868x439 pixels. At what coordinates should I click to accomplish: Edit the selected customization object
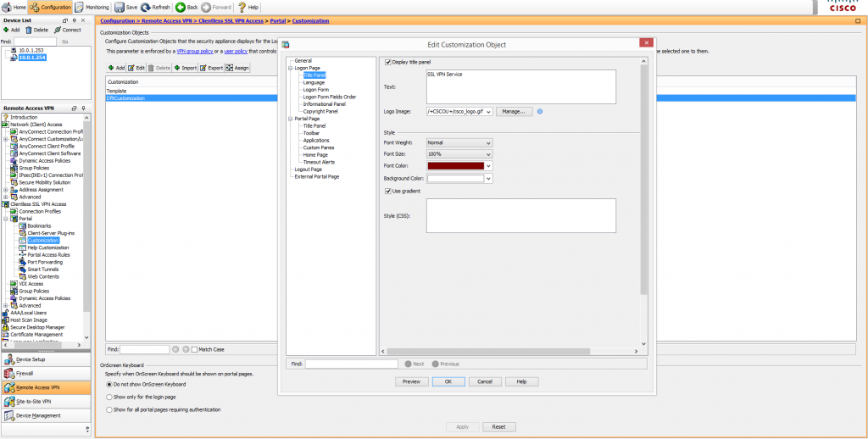click(x=136, y=68)
